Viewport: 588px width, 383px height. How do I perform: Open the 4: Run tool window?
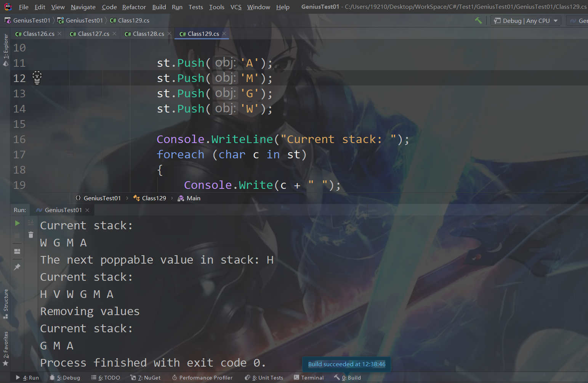click(27, 378)
